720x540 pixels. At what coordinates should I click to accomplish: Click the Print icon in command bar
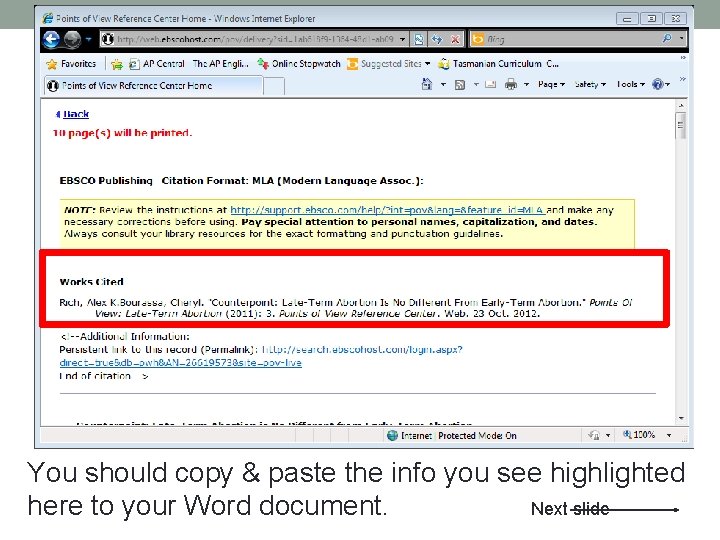(x=511, y=84)
